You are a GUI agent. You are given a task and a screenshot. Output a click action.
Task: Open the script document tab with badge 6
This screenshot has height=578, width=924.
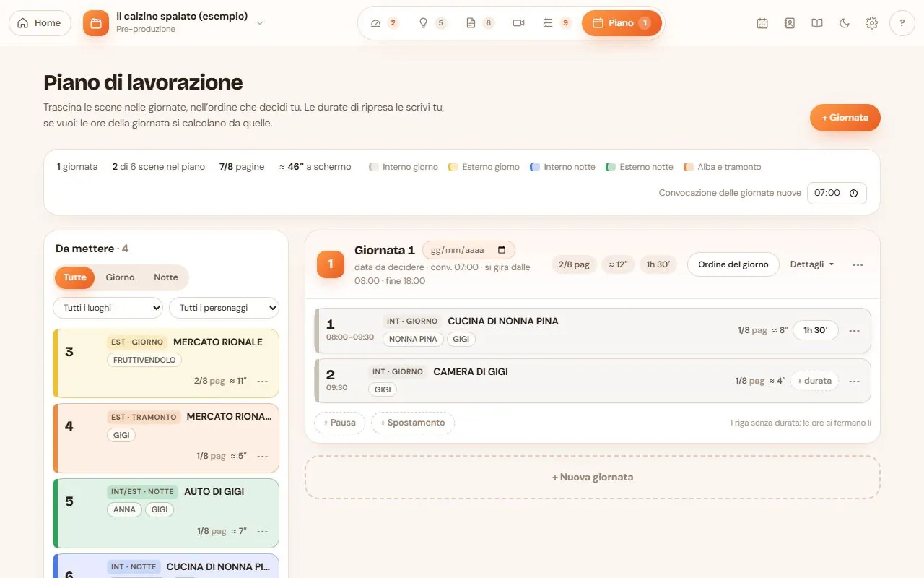point(480,23)
